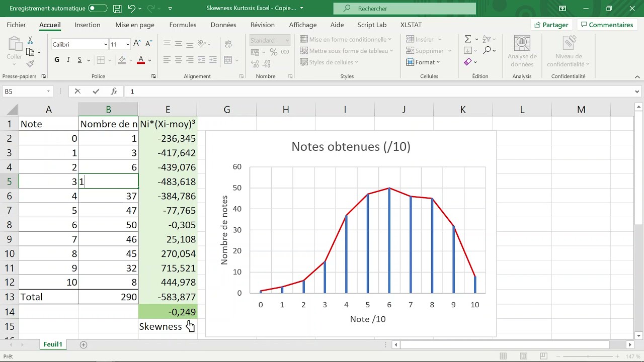This screenshot has height=362, width=644.
Task: Select the Feuil1 sheet tab
Action: (53, 344)
